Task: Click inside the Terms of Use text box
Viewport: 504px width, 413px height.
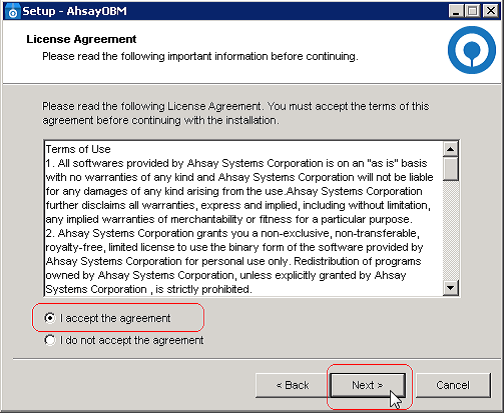Action: 244,219
